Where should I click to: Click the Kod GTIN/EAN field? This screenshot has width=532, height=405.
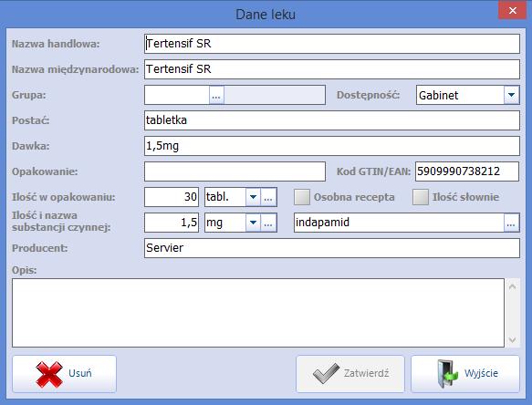(x=467, y=171)
